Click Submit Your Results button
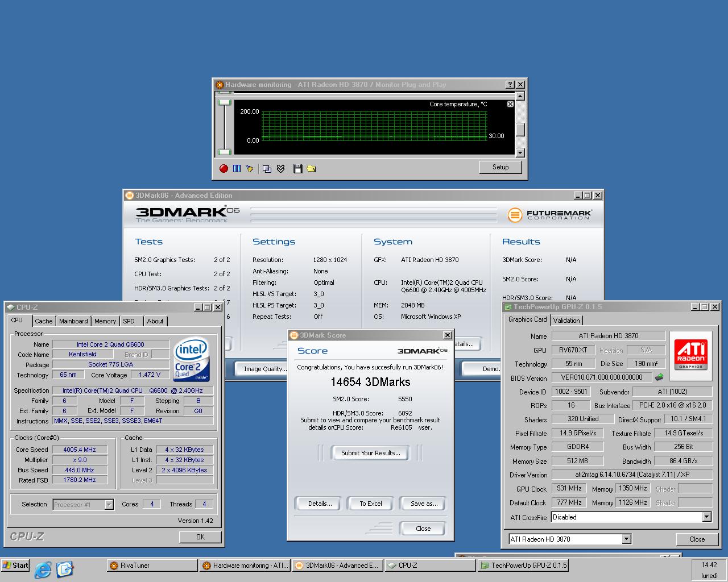 371,453
